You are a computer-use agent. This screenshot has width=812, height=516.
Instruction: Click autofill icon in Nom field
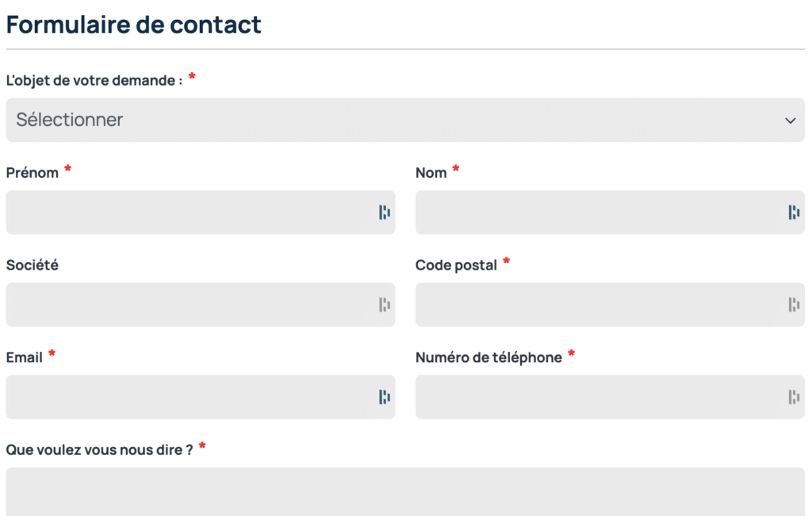pyautogui.click(x=794, y=212)
